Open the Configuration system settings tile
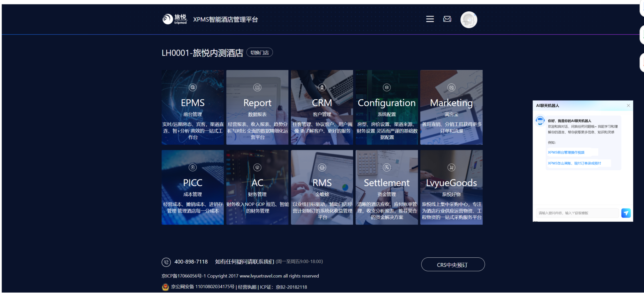This screenshot has width=644, height=293. (387, 107)
